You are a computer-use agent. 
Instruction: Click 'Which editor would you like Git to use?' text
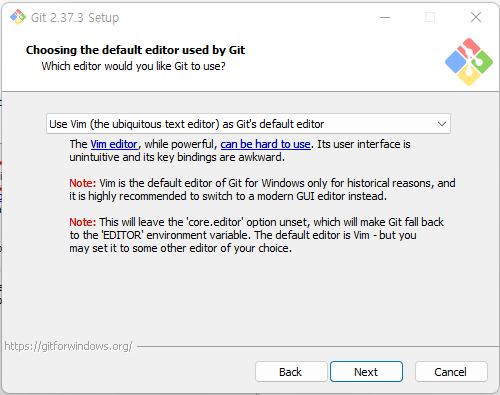tap(133, 66)
